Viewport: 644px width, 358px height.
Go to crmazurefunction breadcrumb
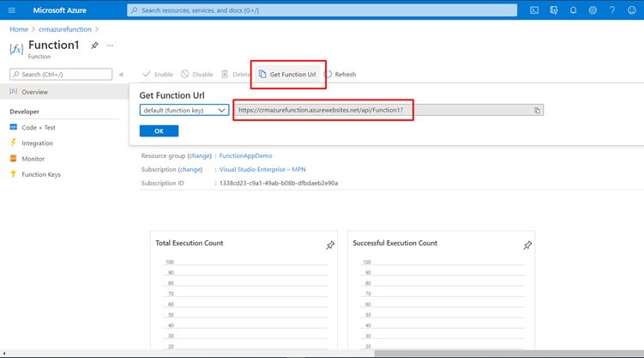point(65,29)
